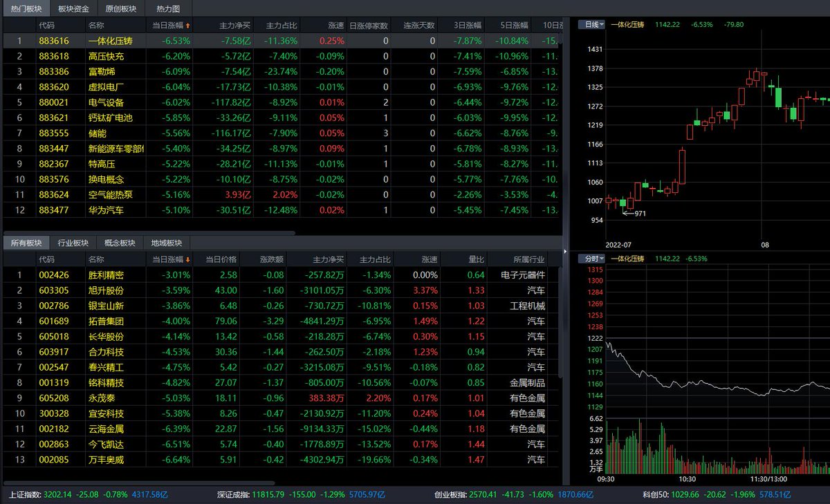Sort lower table by 所属行业 column
The width and height of the screenshot is (830, 504).
[528, 260]
